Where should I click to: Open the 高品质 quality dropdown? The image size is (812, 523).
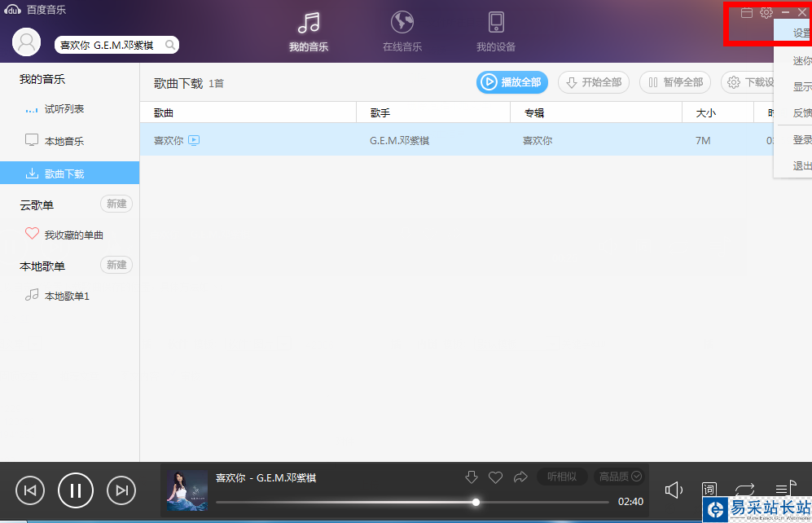tap(619, 477)
